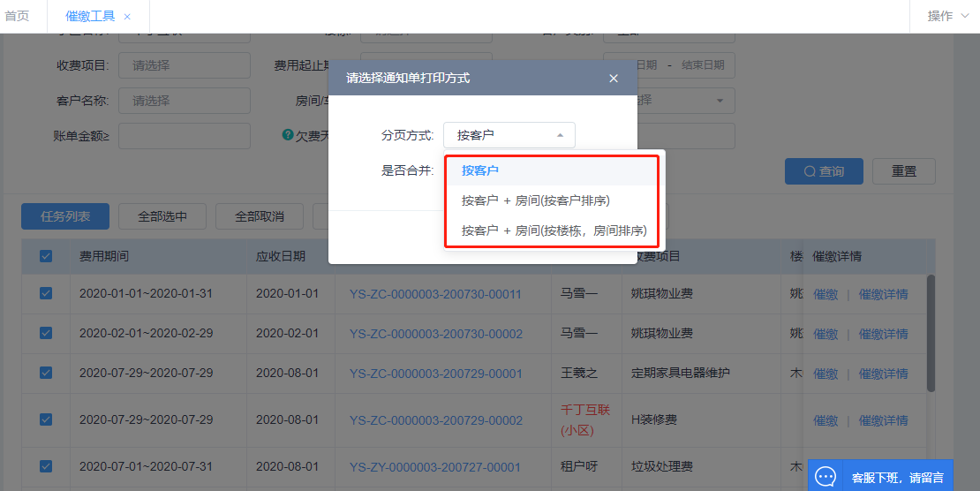Click the 结束日期 date field
980x491 pixels.
click(x=703, y=65)
